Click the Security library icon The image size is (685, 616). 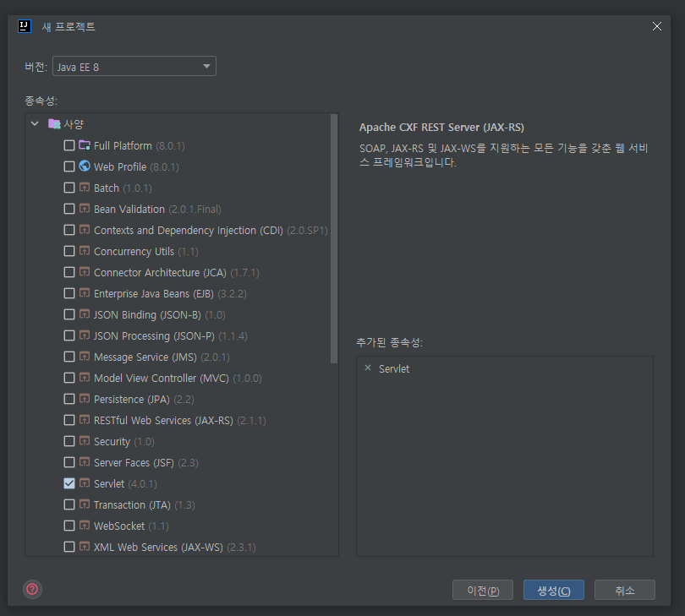85,441
